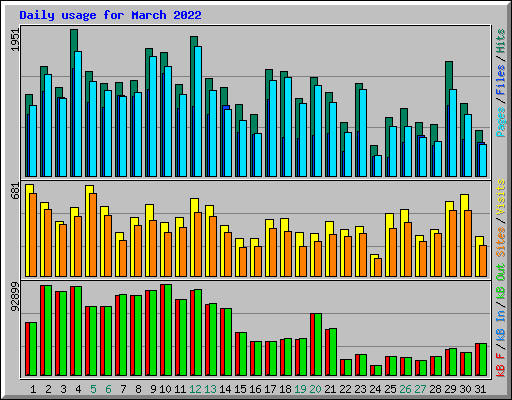Click the day 15 label
The width and height of the screenshot is (512, 400).
[240, 389]
